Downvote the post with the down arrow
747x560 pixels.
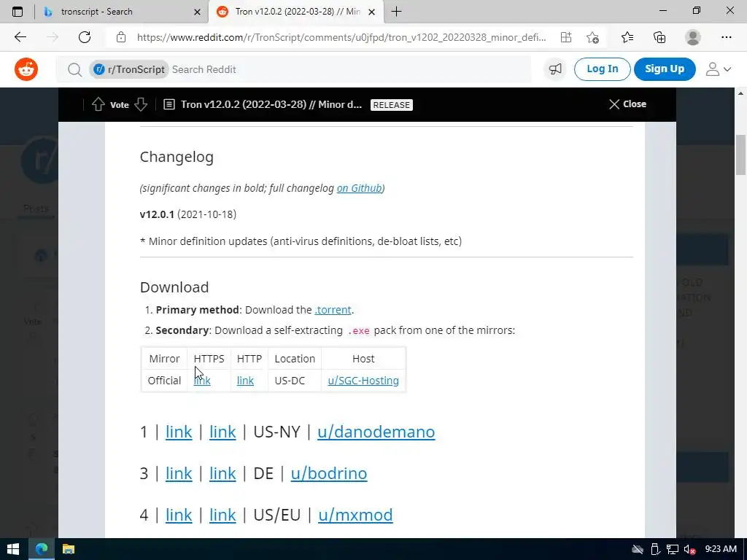(141, 104)
